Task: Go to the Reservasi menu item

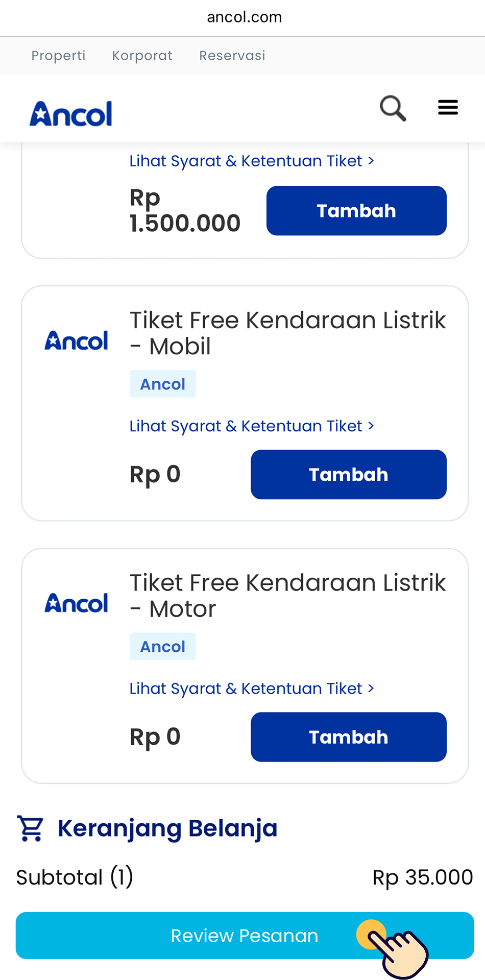Action: [x=232, y=56]
